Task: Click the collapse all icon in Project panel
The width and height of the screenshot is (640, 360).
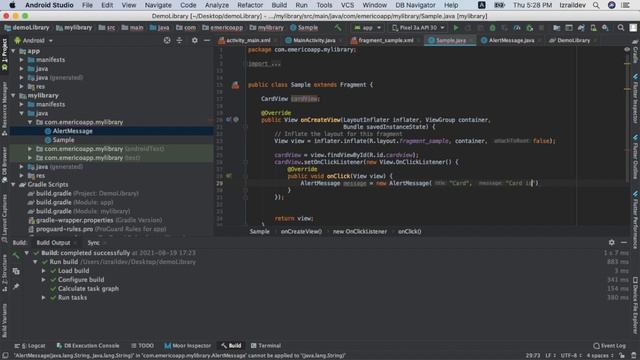Action: click(x=179, y=40)
